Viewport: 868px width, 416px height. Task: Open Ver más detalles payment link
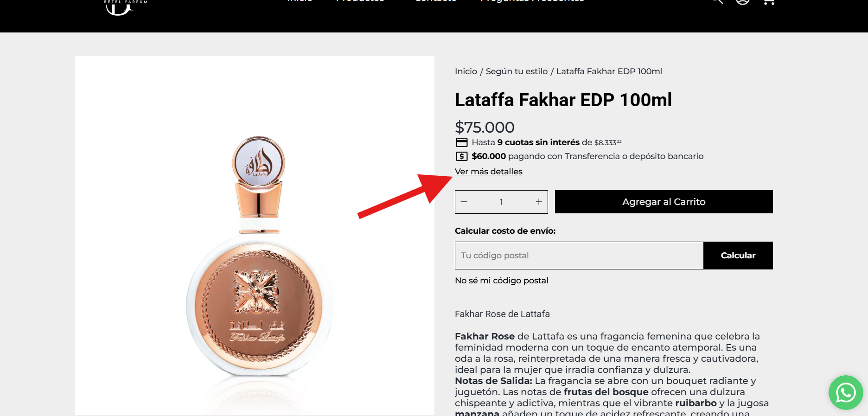click(489, 172)
